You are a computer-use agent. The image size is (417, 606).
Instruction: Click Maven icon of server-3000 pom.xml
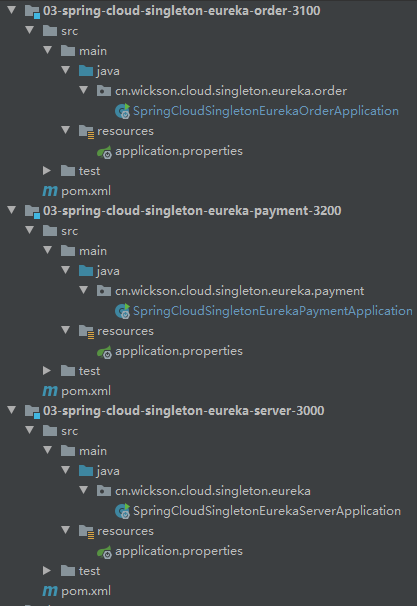(x=50, y=591)
